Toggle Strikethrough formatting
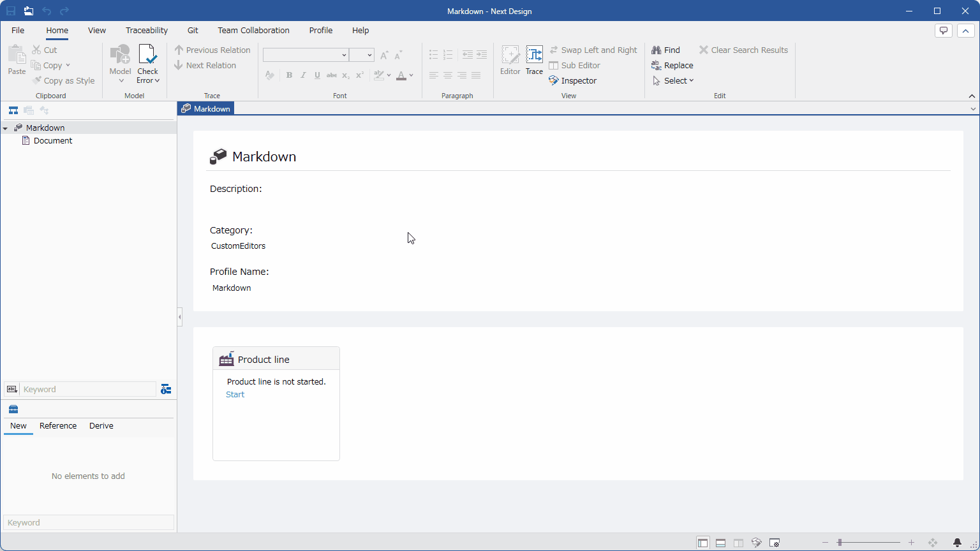 click(332, 75)
